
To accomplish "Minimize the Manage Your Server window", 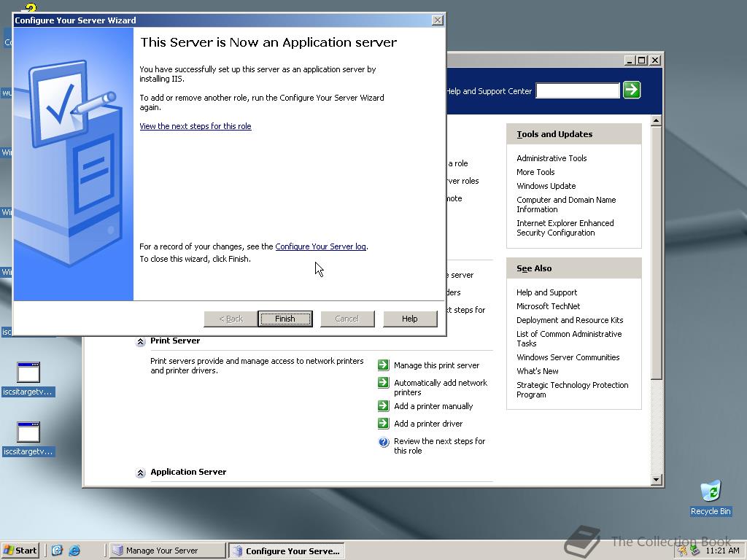I will 630,61.
